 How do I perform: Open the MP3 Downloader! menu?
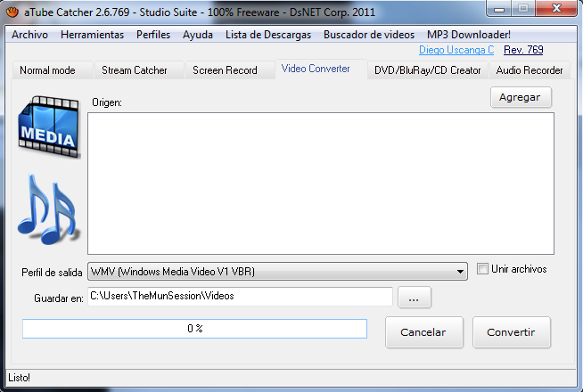[x=469, y=35]
